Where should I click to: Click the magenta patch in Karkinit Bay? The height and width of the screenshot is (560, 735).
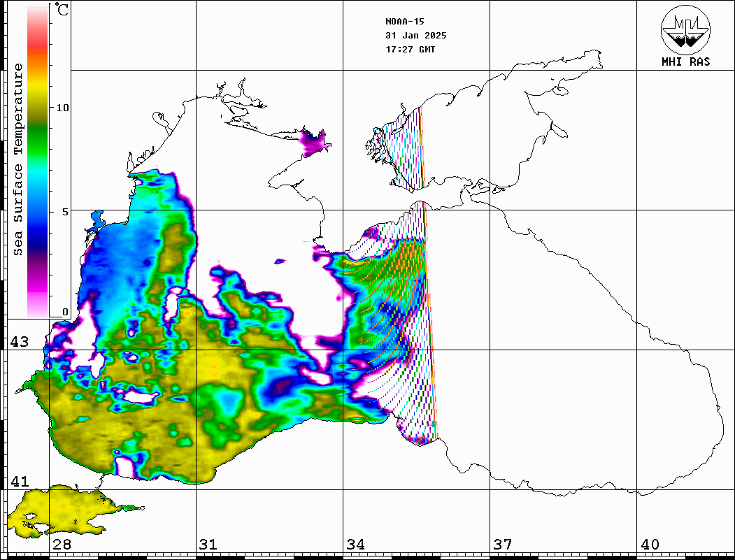pyautogui.click(x=313, y=142)
